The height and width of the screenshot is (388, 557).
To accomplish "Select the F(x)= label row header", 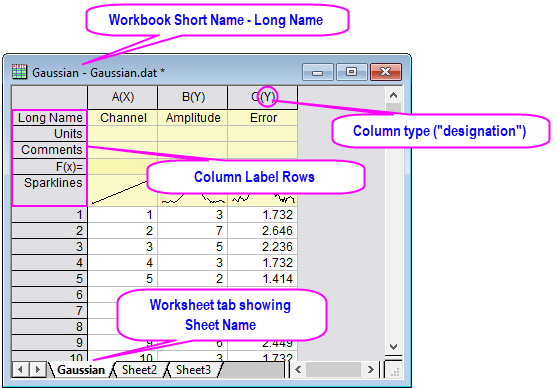I will [x=49, y=166].
